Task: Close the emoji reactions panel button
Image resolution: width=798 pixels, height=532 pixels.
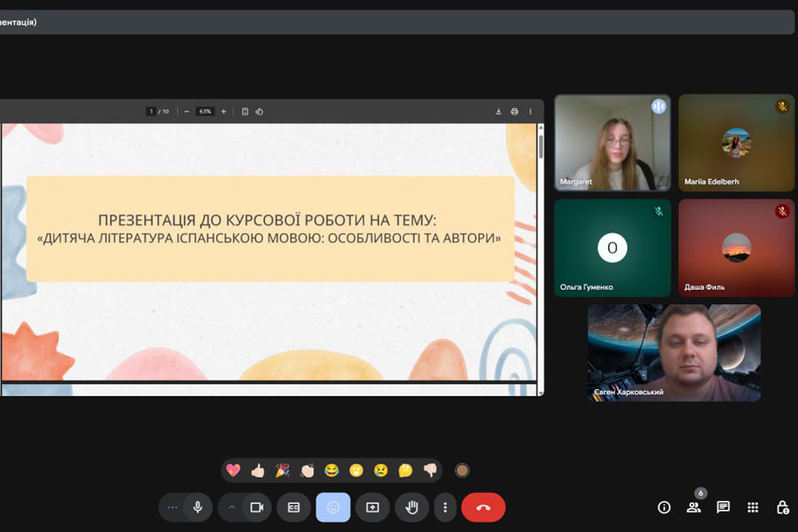Action: [x=333, y=507]
